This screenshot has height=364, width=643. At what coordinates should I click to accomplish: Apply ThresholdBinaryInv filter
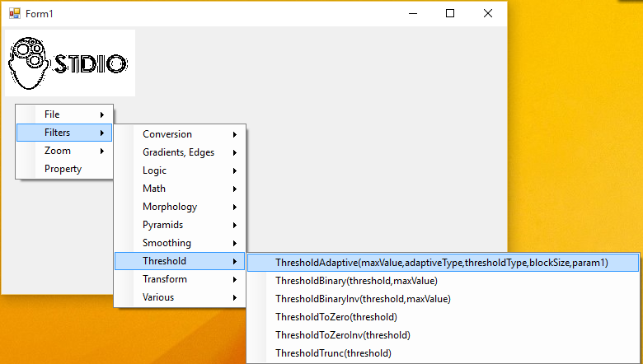(444, 299)
